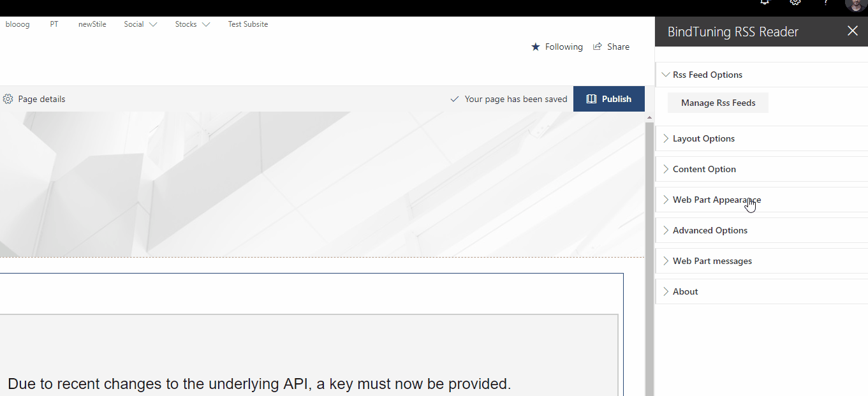Click the Manage Rss Feeds button
This screenshot has height=396, width=868.
coord(718,103)
